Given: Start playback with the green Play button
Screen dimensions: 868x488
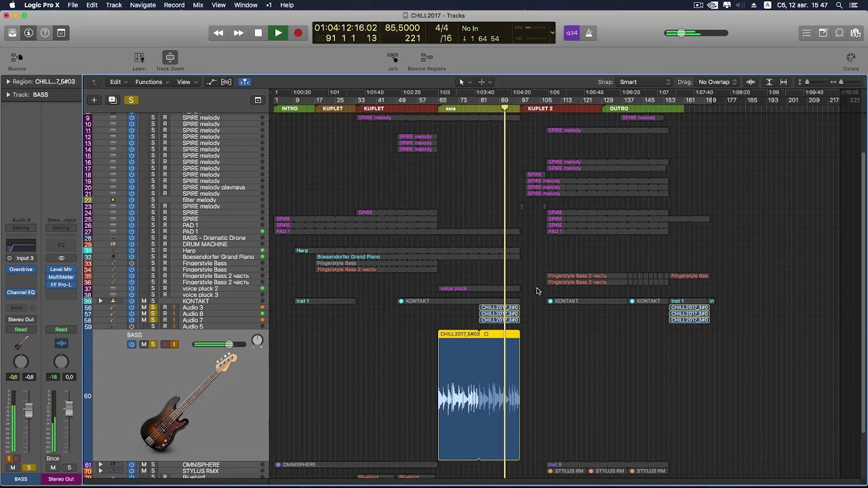Looking at the screenshot, I should click(278, 33).
